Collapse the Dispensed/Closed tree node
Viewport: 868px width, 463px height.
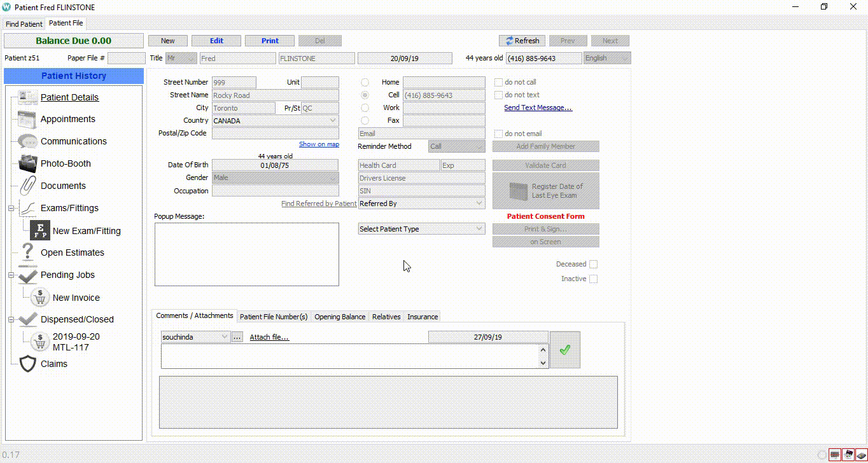click(x=11, y=319)
